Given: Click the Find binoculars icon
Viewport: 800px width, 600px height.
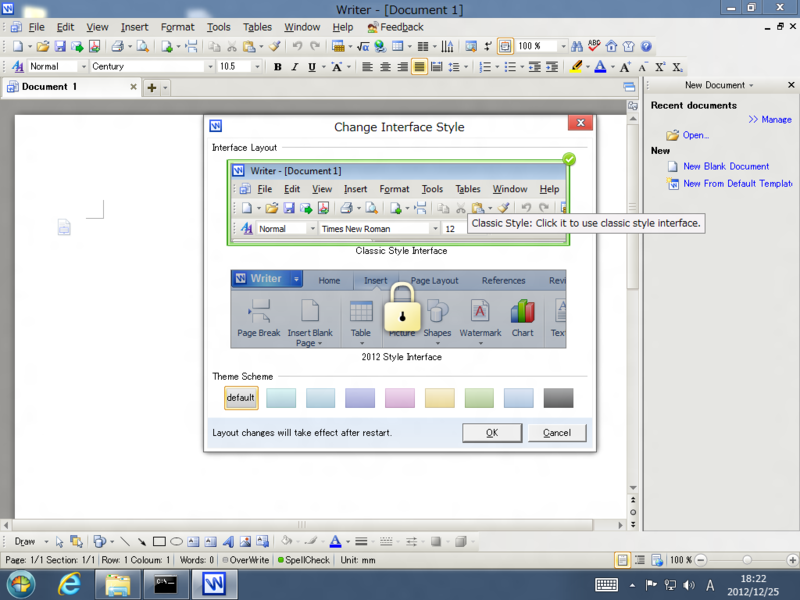Looking at the screenshot, I should click(577, 46).
